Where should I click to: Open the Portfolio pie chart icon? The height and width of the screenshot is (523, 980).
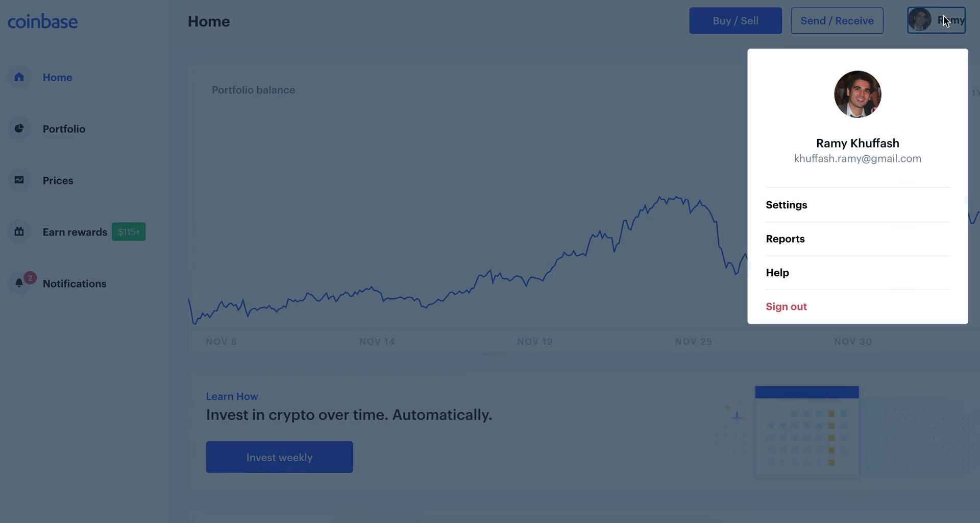pyautogui.click(x=19, y=129)
